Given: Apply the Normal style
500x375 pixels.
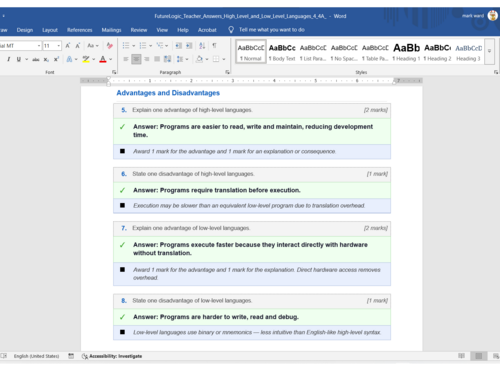Looking at the screenshot, I should [x=251, y=52].
